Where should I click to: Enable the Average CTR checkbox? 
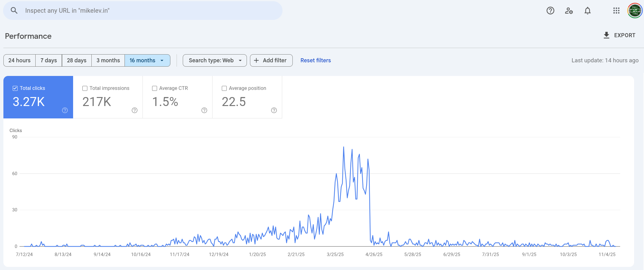point(155,88)
